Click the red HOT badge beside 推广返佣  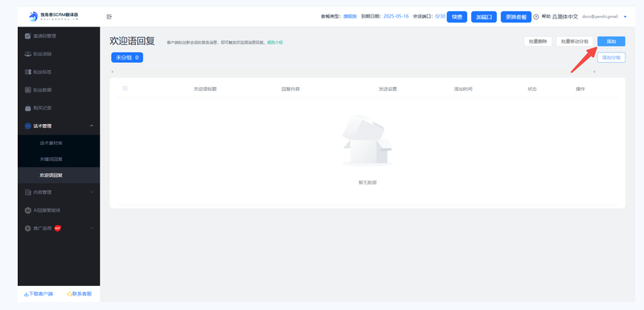click(58, 228)
